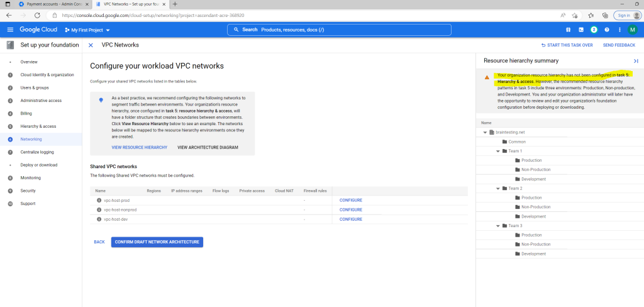This screenshot has width=644, height=307.
Task: Open notifications badge showing 2
Action: pyautogui.click(x=594, y=30)
